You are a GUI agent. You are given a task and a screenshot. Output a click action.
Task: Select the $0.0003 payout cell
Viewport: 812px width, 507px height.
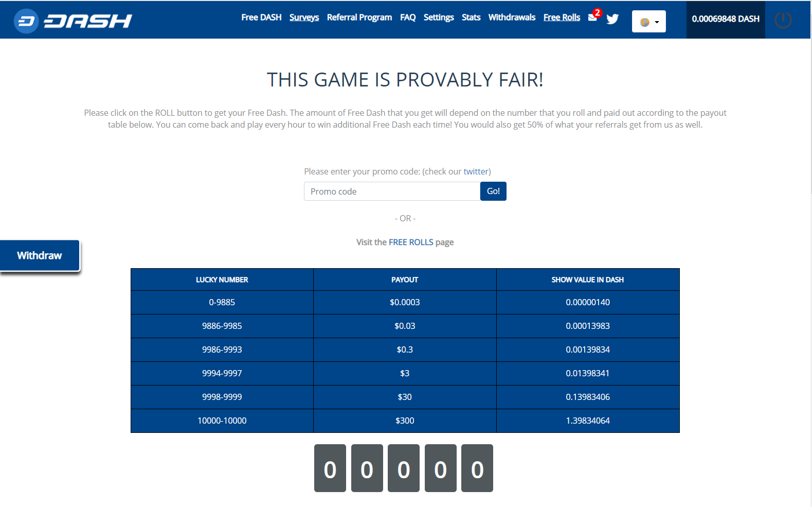click(x=405, y=302)
